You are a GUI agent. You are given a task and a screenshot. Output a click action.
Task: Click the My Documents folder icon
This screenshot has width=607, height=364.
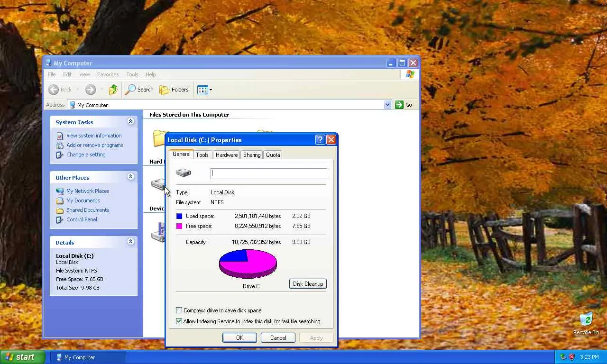click(x=60, y=200)
